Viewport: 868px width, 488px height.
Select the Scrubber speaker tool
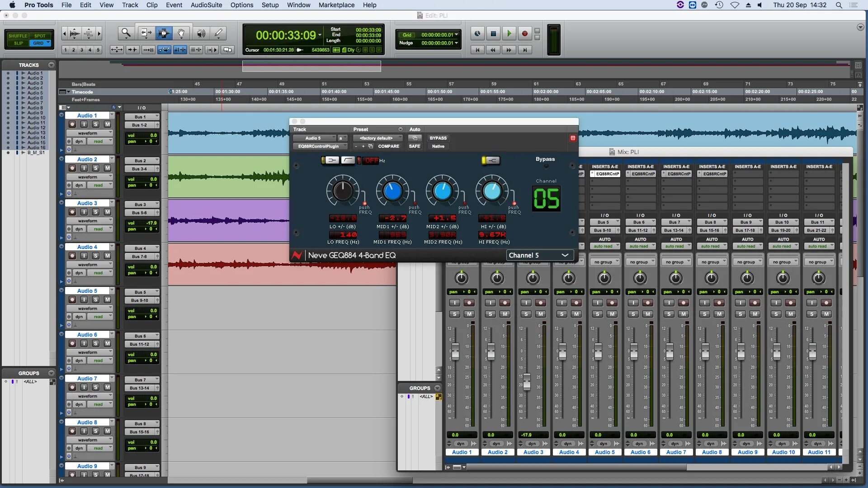click(x=201, y=33)
